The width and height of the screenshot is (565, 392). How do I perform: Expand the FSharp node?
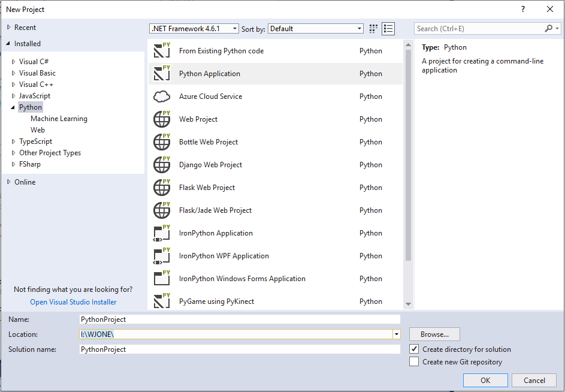[13, 164]
